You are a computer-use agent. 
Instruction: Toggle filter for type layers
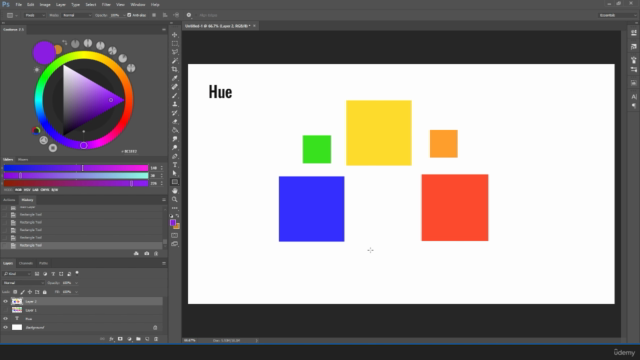pos(53,274)
